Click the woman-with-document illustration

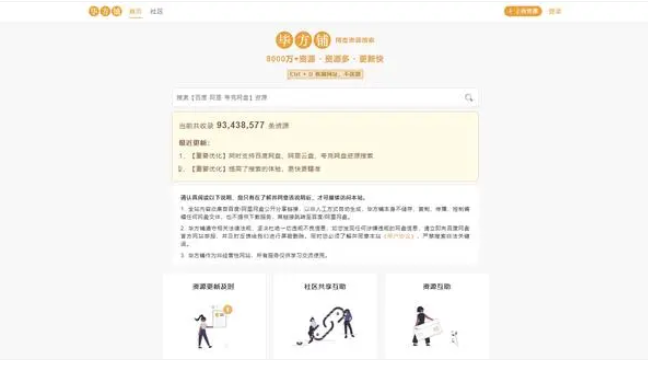[213, 326]
